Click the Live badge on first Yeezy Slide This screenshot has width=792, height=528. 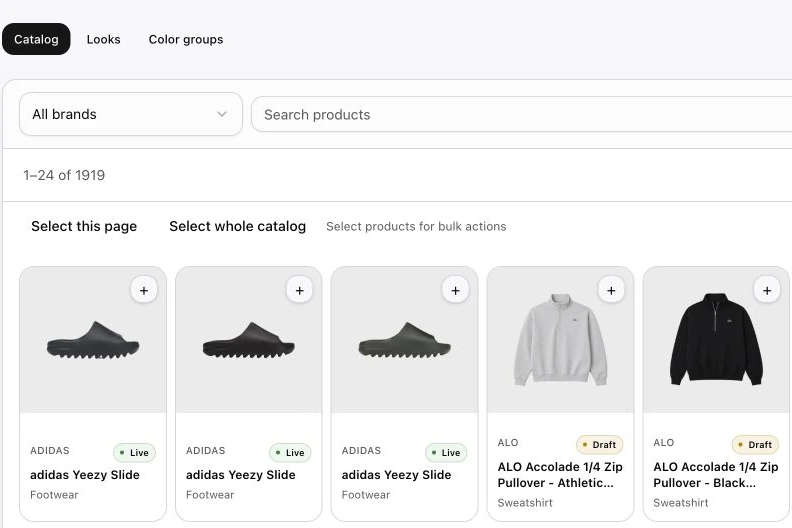pyautogui.click(x=134, y=453)
